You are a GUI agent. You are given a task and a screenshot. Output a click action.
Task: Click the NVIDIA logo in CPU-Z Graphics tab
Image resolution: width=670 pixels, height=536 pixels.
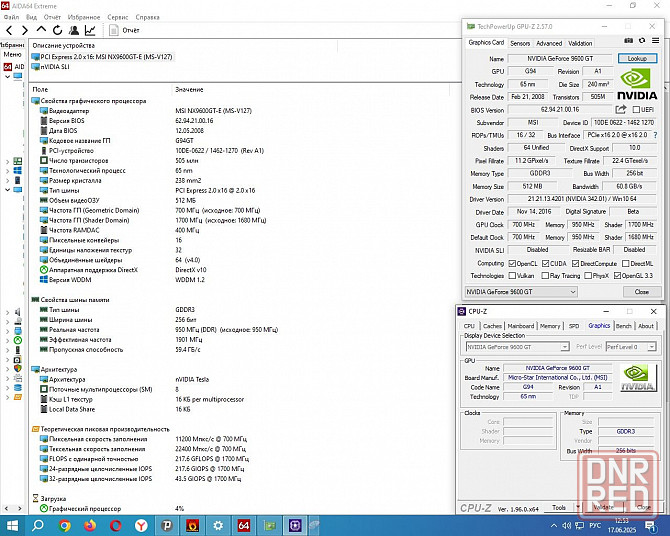[638, 378]
